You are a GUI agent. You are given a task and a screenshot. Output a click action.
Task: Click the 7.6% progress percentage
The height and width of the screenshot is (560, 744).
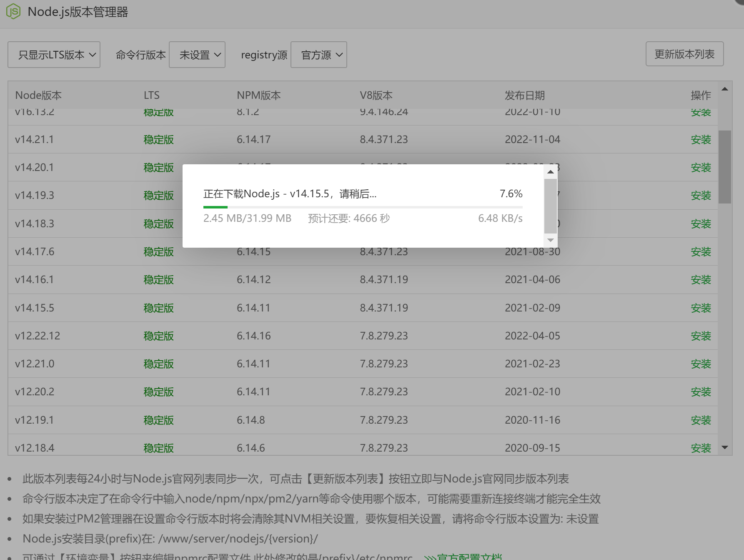[511, 193]
